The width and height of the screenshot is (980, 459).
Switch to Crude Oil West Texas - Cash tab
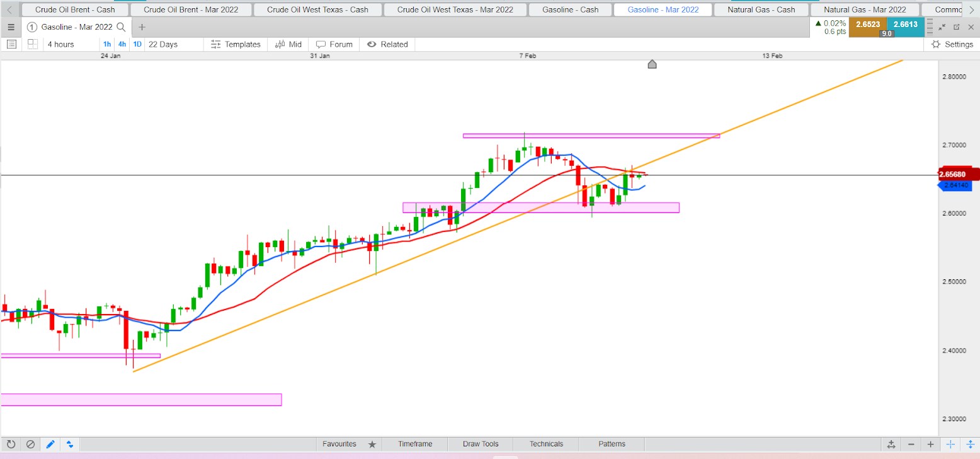pyautogui.click(x=317, y=9)
